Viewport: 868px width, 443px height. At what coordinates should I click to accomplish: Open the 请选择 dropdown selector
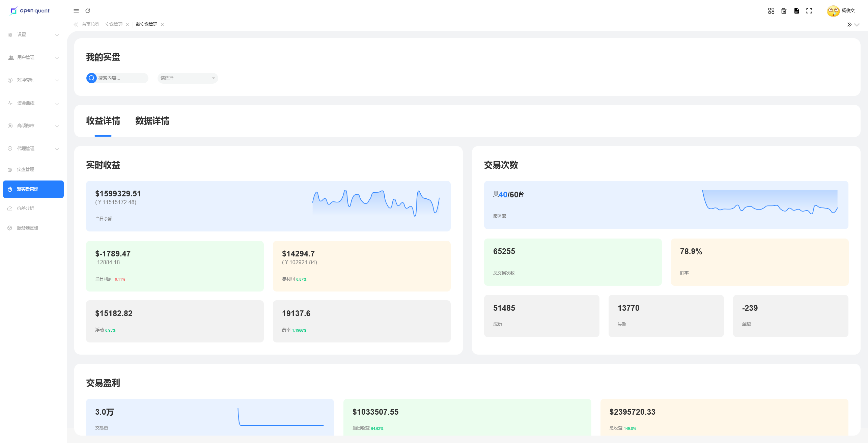click(x=188, y=78)
